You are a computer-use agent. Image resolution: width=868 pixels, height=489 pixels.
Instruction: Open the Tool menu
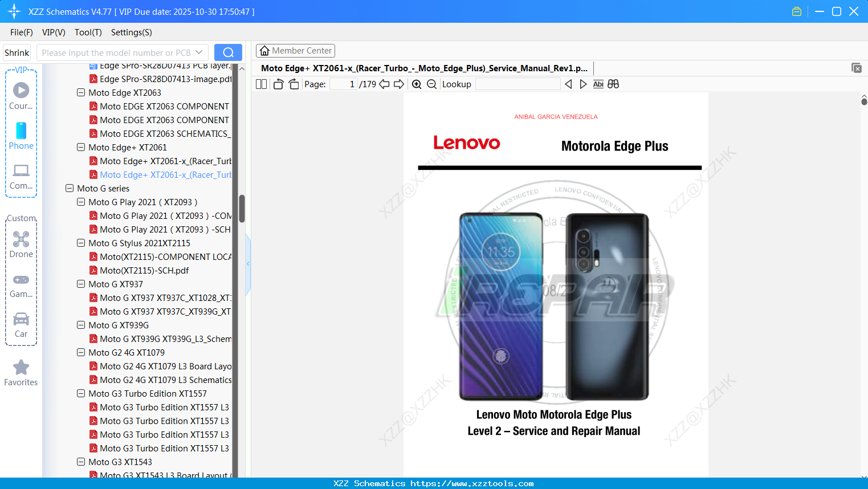[x=88, y=32]
